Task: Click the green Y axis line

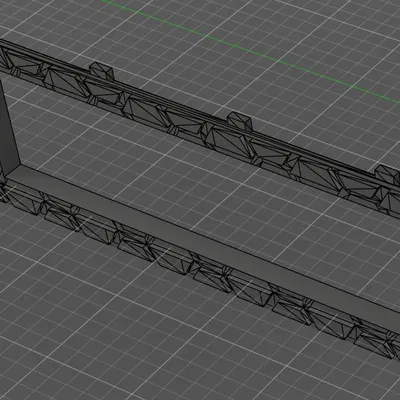Action: click(250, 51)
